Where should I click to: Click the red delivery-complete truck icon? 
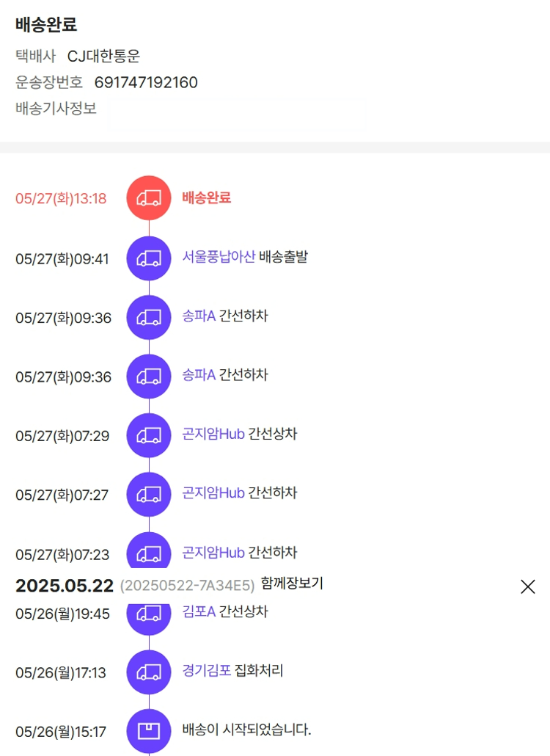tap(149, 197)
